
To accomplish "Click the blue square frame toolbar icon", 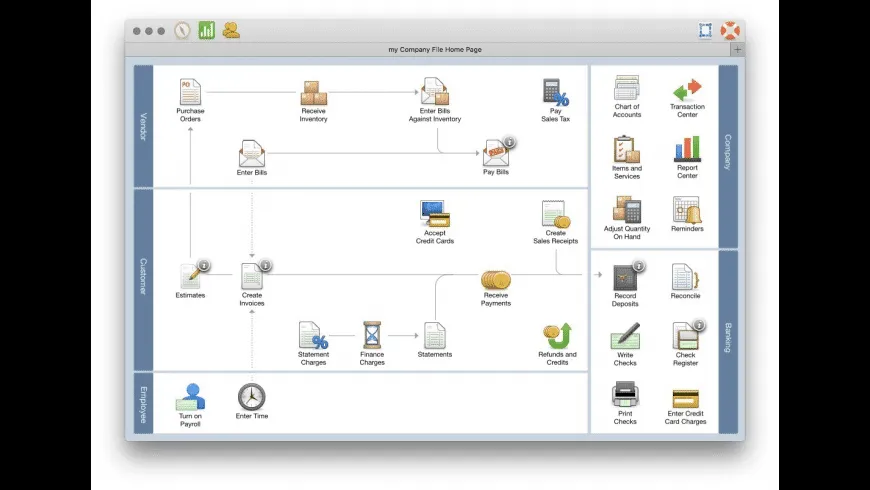I will click(705, 30).
